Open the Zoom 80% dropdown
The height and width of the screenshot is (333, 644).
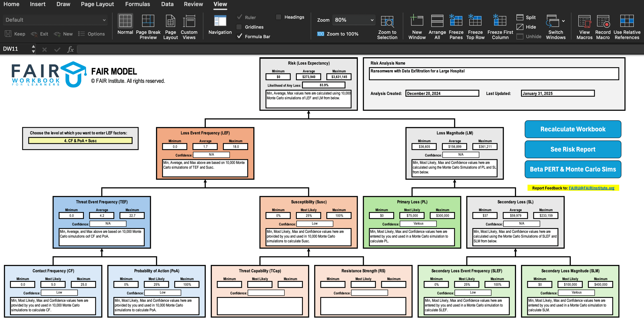coord(372,20)
